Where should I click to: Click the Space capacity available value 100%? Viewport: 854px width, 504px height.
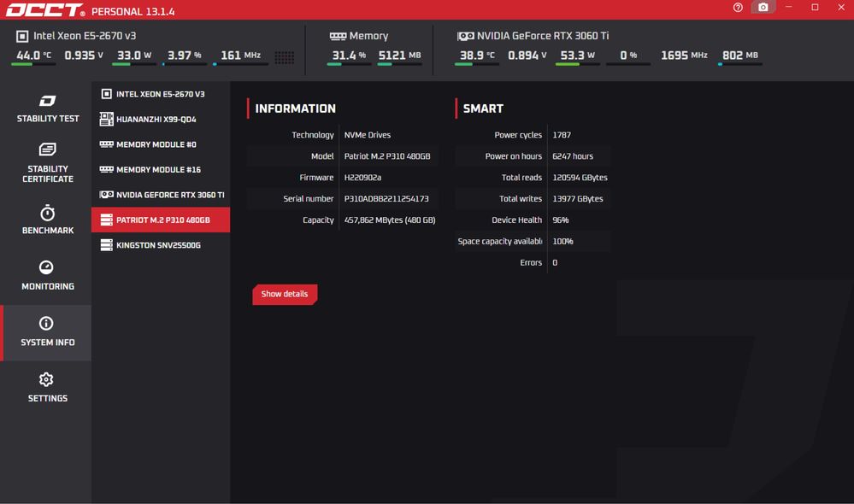click(562, 241)
